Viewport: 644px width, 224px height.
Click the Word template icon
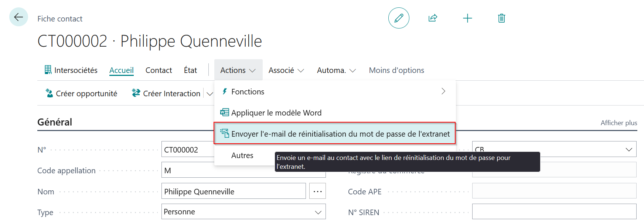click(x=225, y=112)
